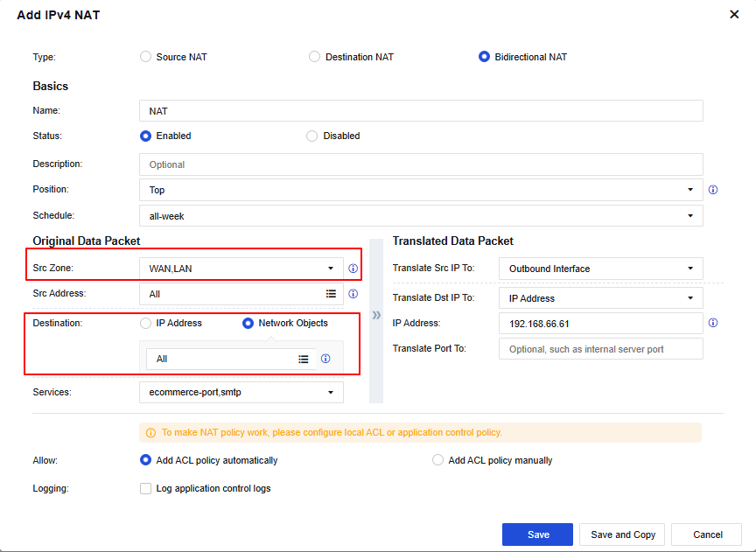Click the Translate Port To field
756x552 pixels.
tap(600, 349)
